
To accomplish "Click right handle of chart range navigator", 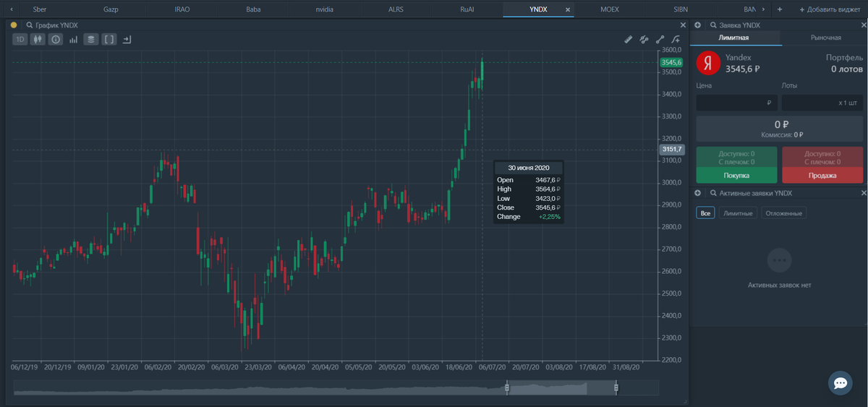I will [616, 388].
